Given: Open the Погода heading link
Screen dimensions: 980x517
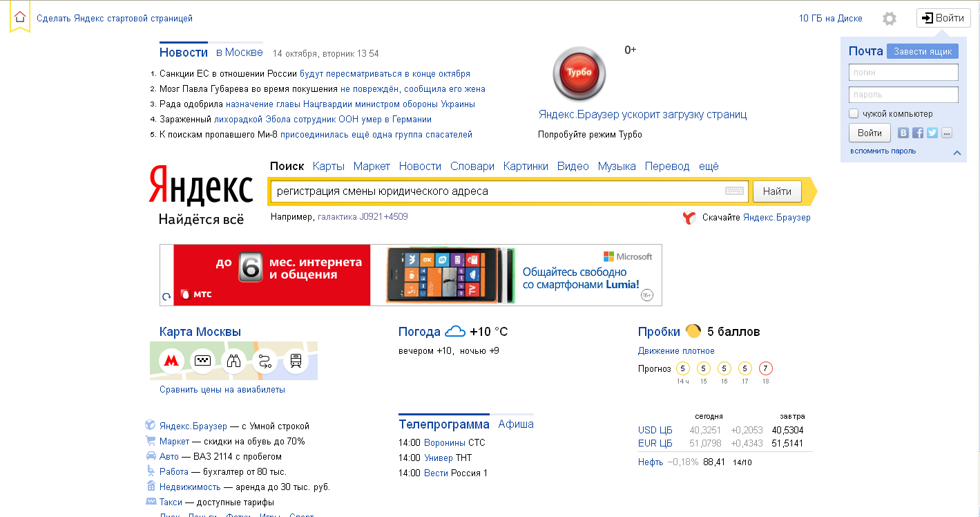Looking at the screenshot, I should coord(419,332).
